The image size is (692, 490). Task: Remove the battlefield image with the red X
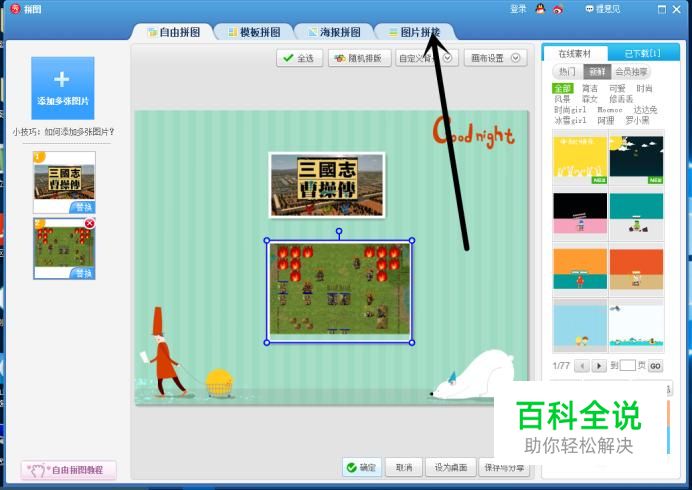pyautogui.click(x=90, y=223)
